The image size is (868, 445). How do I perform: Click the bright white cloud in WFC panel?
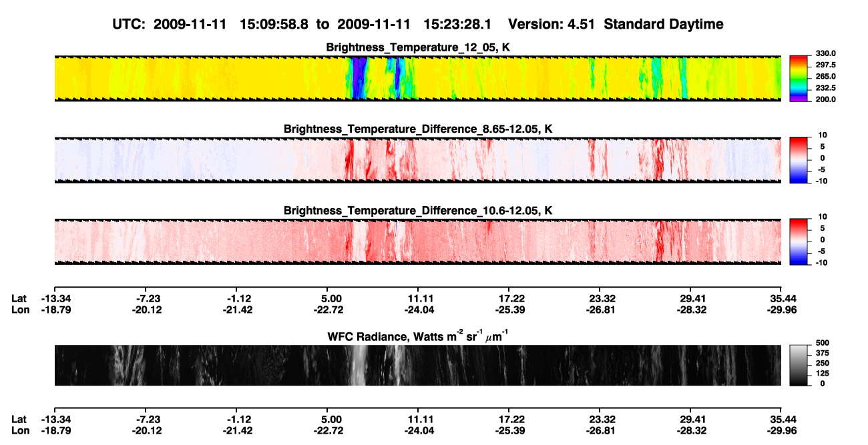[359, 365]
